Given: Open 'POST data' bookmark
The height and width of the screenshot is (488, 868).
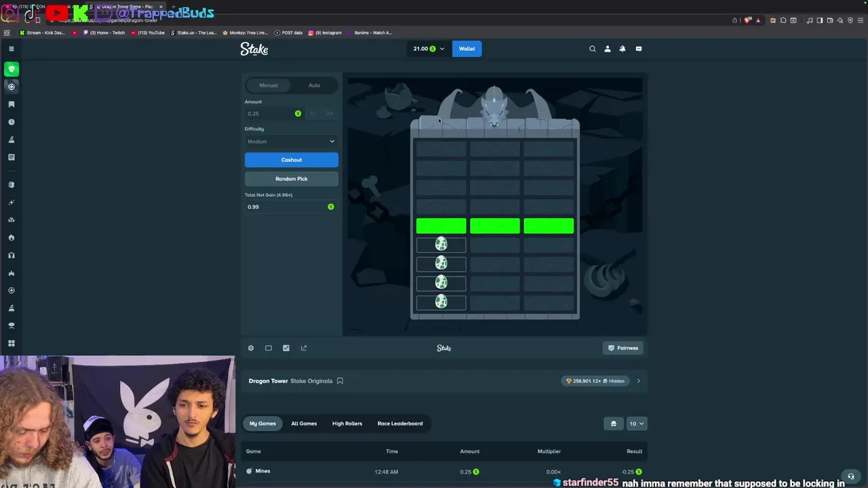Looking at the screenshot, I should click(288, 33).
